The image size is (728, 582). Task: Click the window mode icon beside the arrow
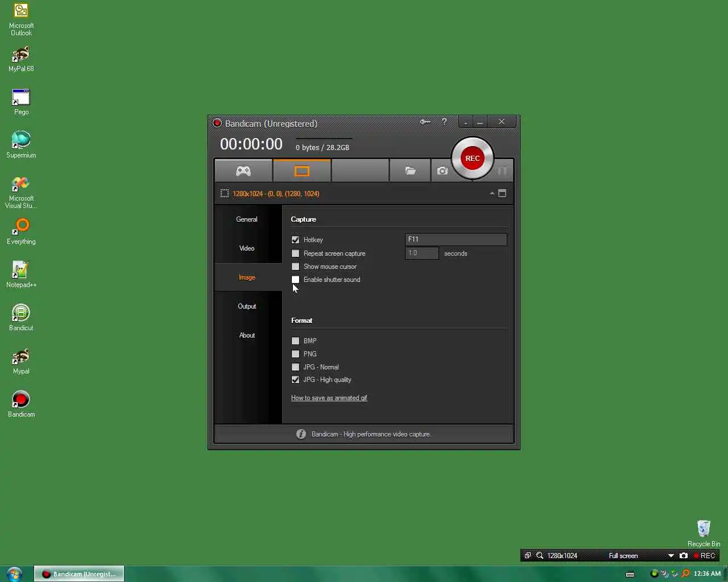point(502,193)
